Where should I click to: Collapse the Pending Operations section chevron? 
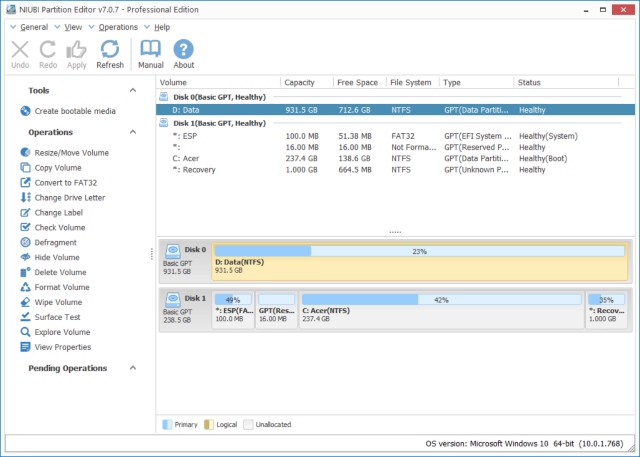133,368
